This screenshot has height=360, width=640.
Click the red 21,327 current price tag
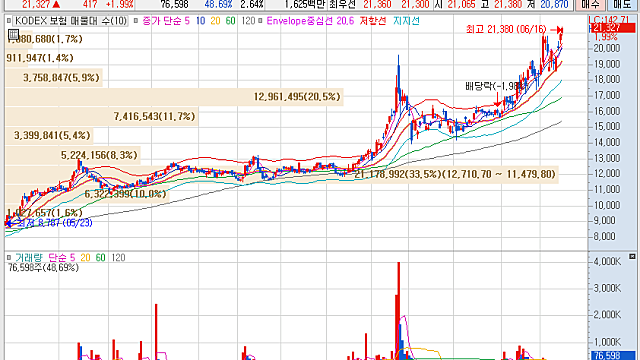pos(612,28)
